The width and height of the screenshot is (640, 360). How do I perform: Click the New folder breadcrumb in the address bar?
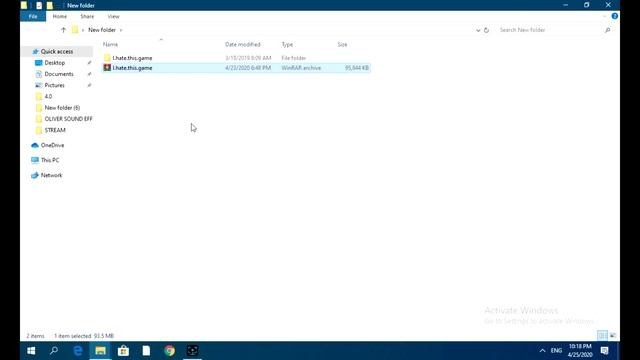(x=102, y=30)
